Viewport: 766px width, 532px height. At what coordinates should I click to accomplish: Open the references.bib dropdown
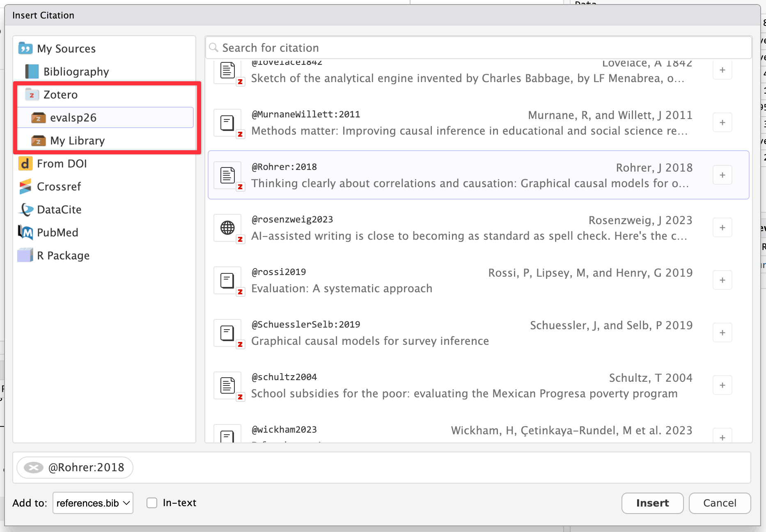93,503
